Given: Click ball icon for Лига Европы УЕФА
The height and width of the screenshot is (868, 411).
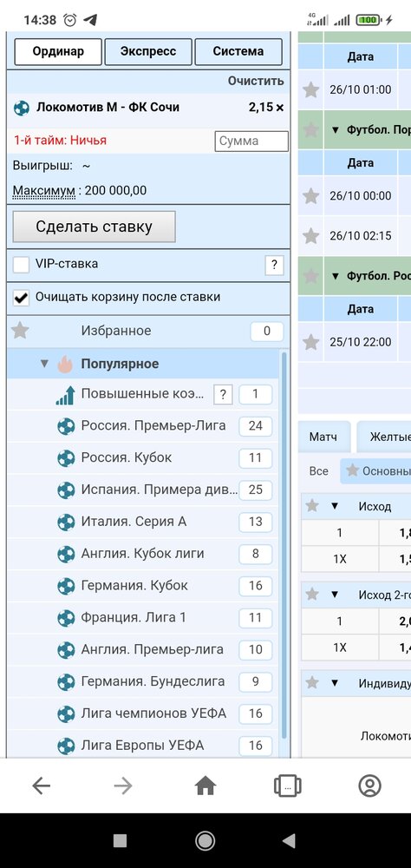Looking at the screenshot, I should click(x=66, y=746).
